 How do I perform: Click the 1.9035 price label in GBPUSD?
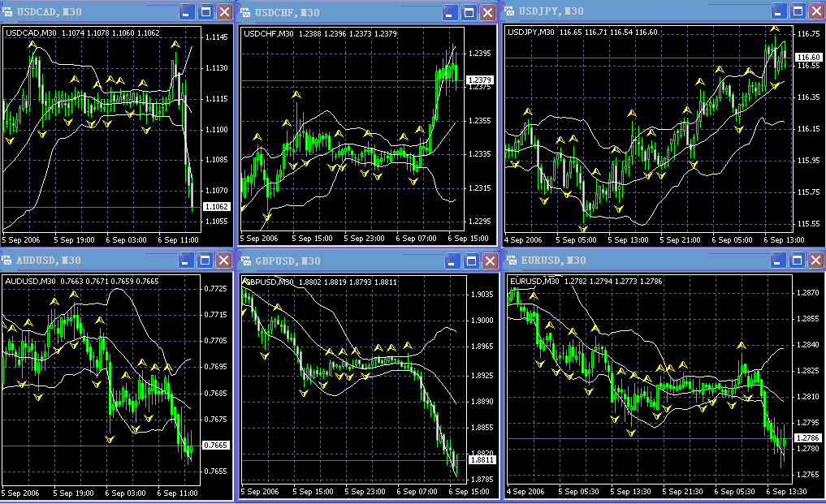point(482,295)
